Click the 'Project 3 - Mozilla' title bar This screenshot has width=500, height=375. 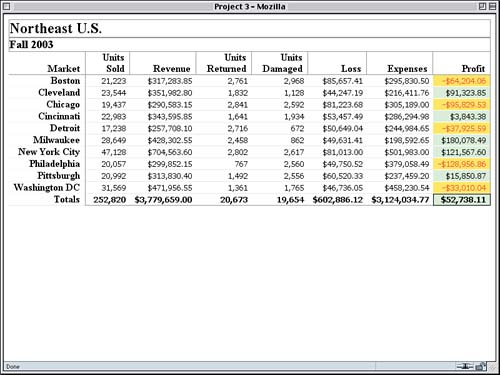(x=250, y=6)
